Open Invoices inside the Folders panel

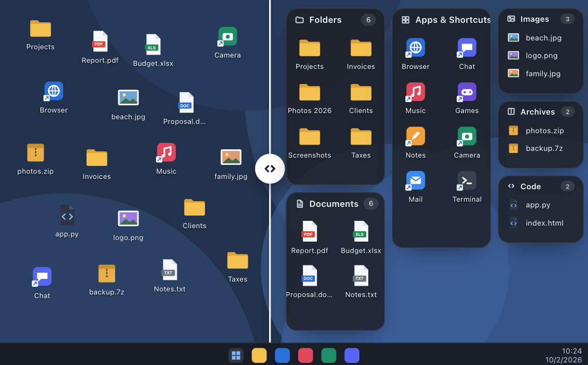[x=361, y=54]
